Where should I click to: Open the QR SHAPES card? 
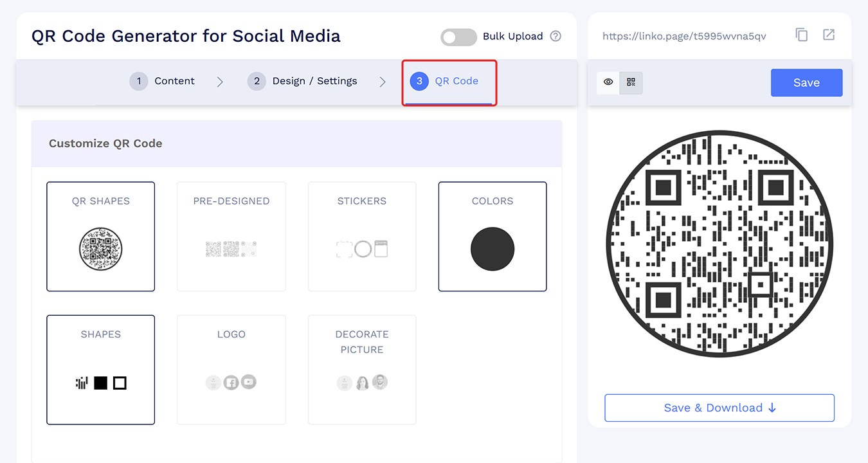click(101, 237)
